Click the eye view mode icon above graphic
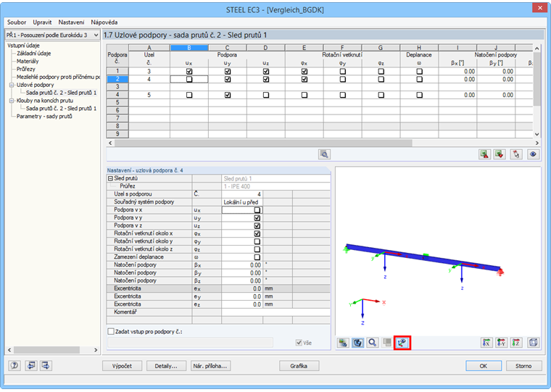The height and width of the screenshot is (392, 551). [533, 154]
